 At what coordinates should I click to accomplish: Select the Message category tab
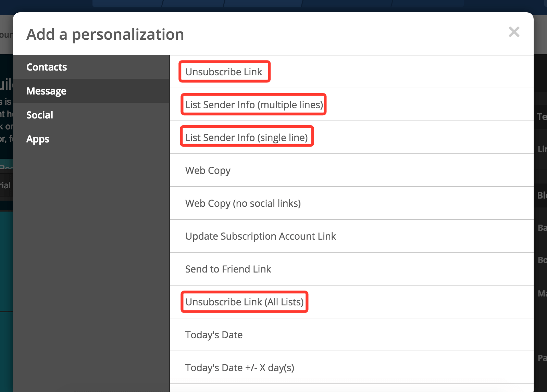tap(47, 91)
